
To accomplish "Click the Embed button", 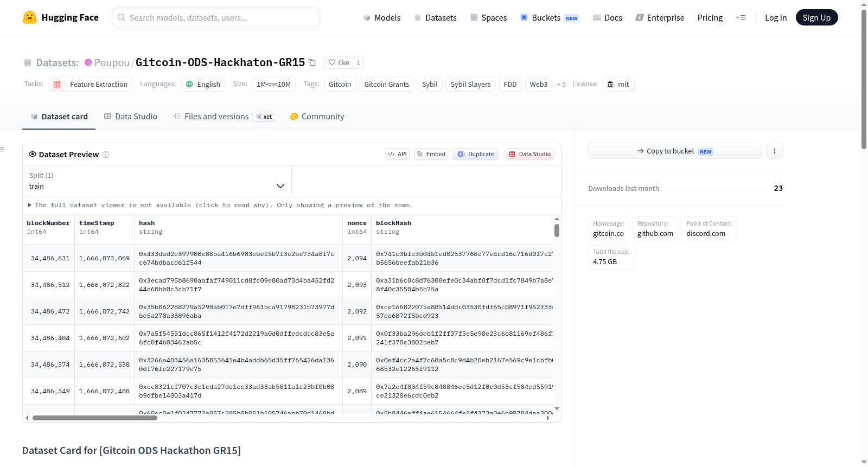I will coord(431,154).
